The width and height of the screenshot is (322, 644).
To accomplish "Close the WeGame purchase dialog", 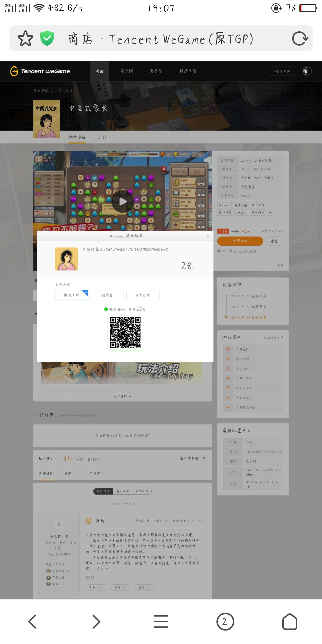I will point(208,236).
